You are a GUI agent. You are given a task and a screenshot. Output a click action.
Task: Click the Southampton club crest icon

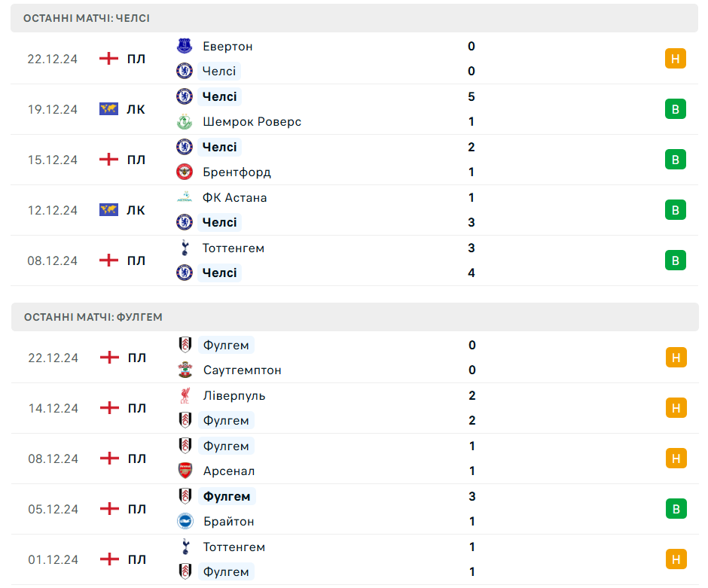[x=185, y=370]
